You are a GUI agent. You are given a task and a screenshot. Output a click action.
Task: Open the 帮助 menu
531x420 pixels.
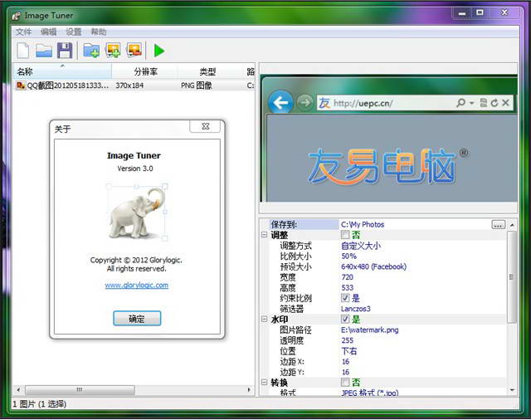(99, 32)
